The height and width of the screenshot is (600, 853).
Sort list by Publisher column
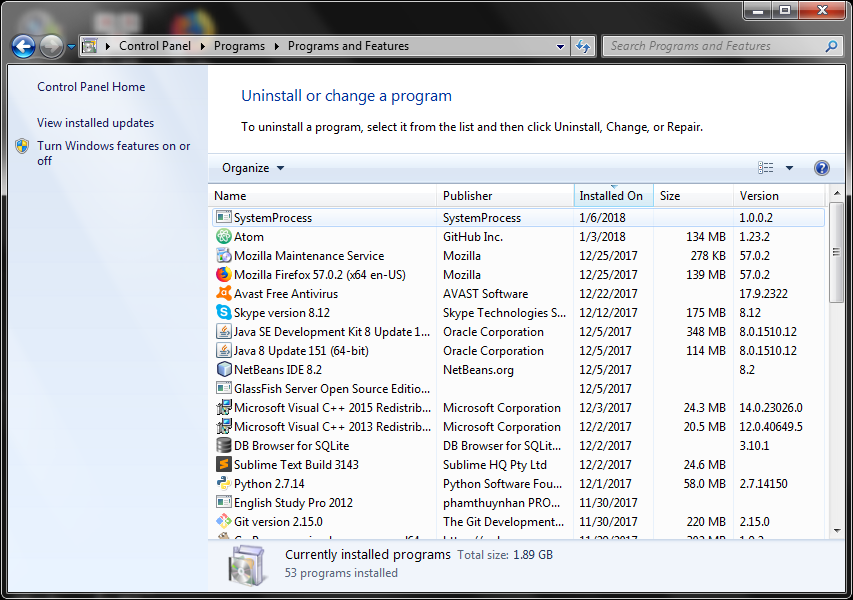coord(505,196)
